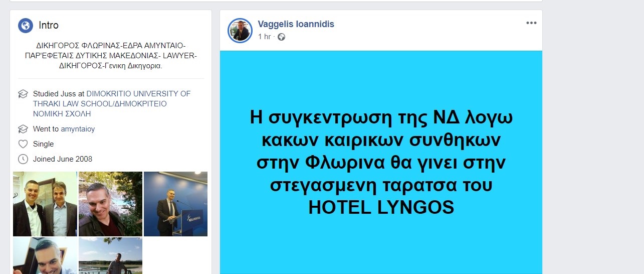
Task: Open the outdoor selfie featured photo
Action: pos(110,204)
